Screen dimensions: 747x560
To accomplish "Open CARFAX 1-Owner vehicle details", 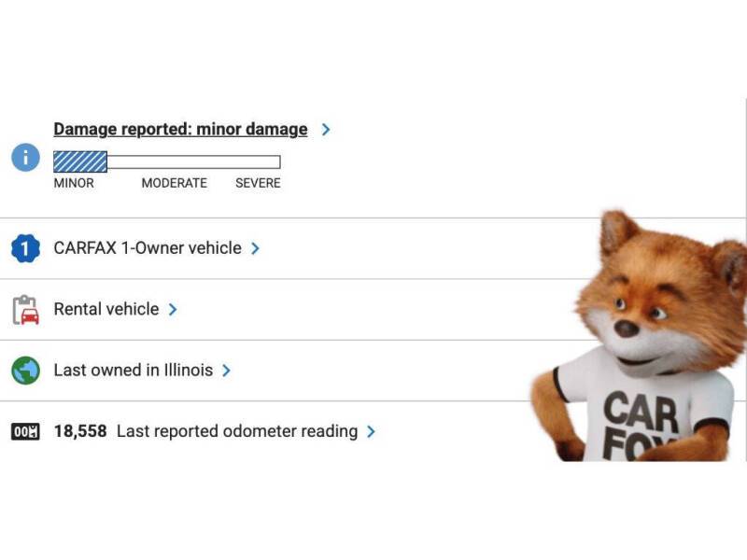I will point(148,248).
